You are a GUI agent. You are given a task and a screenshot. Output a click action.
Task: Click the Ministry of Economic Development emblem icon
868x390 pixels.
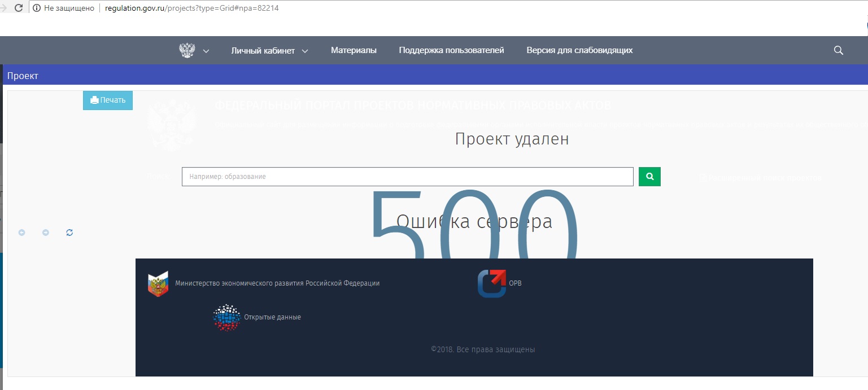tap(158, 284)
